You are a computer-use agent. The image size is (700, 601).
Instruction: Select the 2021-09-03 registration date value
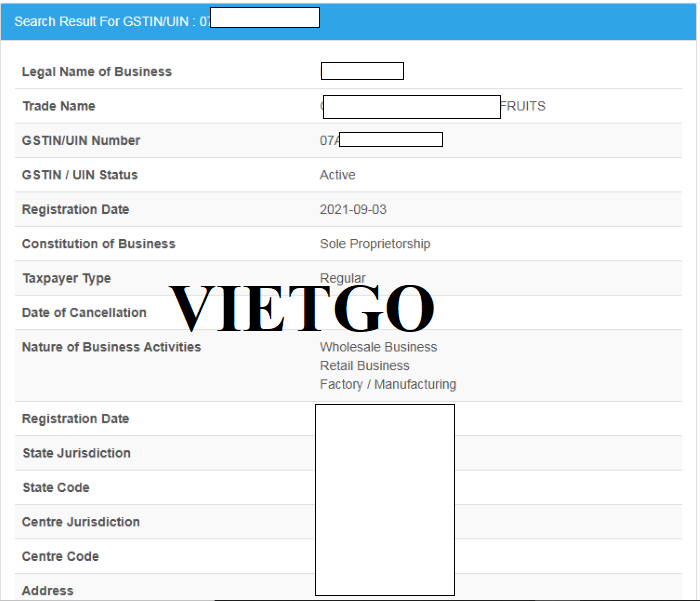(x=353, y=210)
